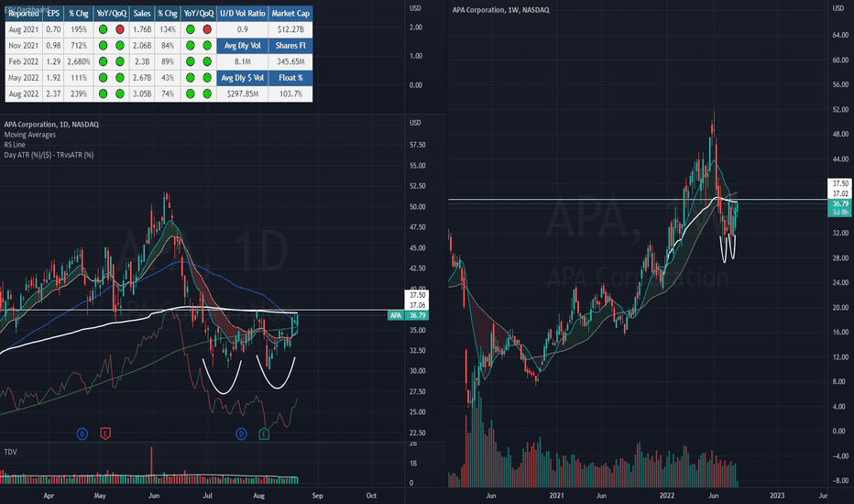Click the 'EPS' column header

click(x=53, y=13)
